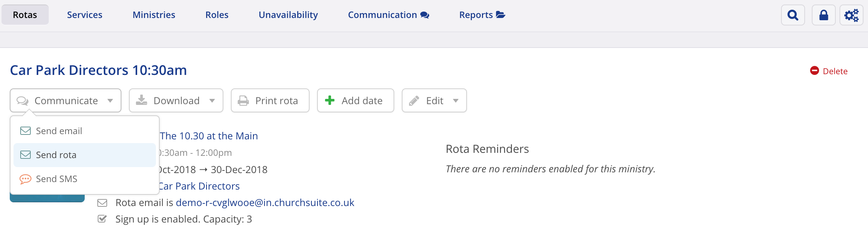Screen dimensions: 868x233
Task: Click the Send SMS speech bubble icon
Action: [25, 179]
